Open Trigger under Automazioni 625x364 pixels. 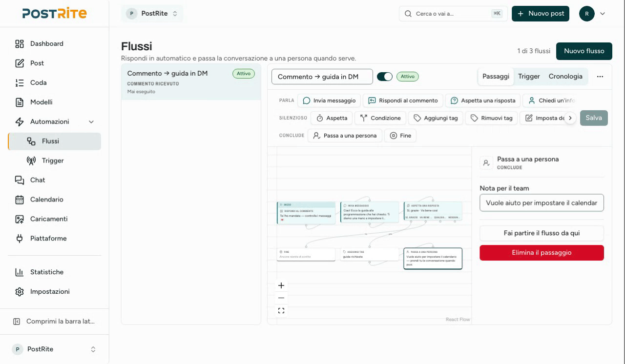pyautogui.click(x=54, y=161)
